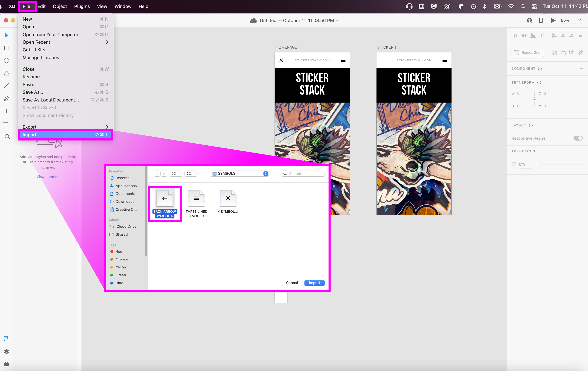Toggle lock aspect ratio icon

(x=534, y=99)
